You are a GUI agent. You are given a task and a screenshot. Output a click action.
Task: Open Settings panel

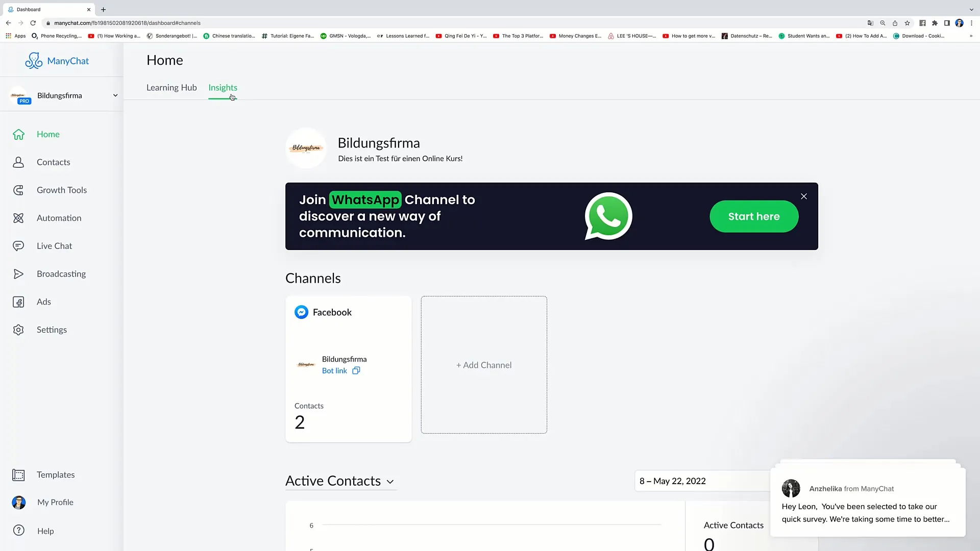(51, 330)
